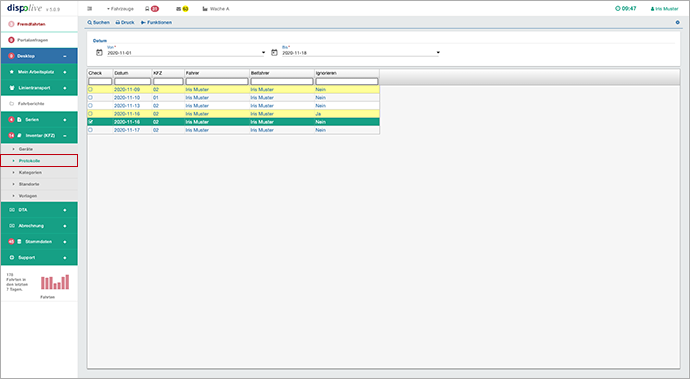Sort by the Datum column header
This screenshot has width=690, height=379.
tap(132, 73)
